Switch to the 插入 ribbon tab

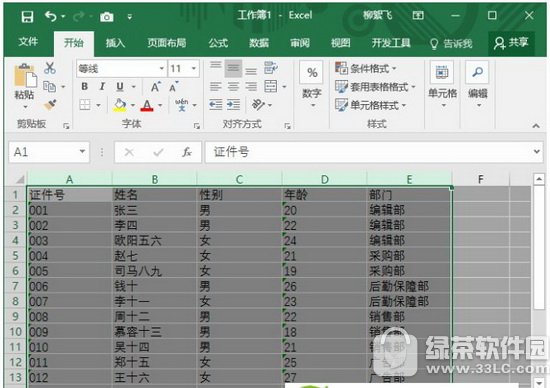coord(115,43)
